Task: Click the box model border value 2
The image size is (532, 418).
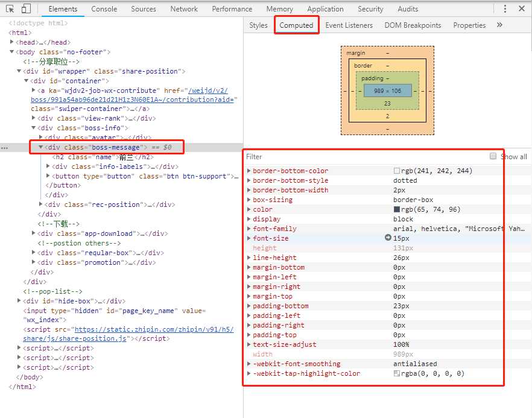Action: point(387,116)
